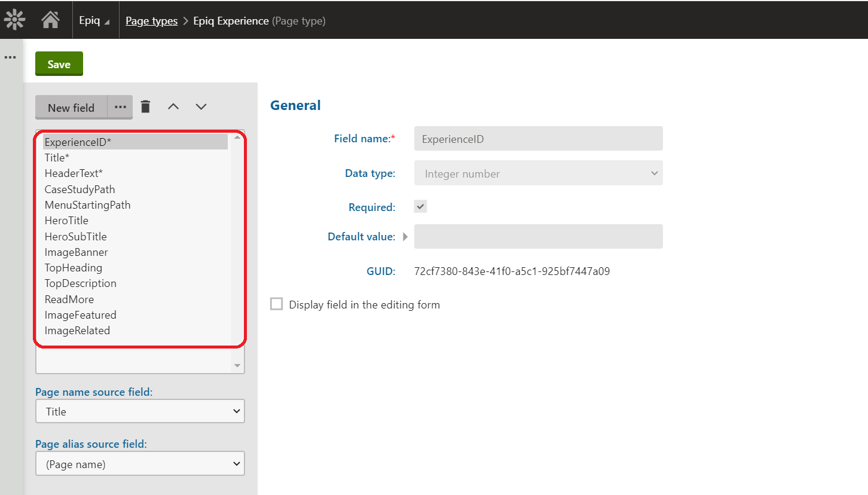Open the Page alias source field dropdown
Screen dimensions: 868x495
pos(139,463)
